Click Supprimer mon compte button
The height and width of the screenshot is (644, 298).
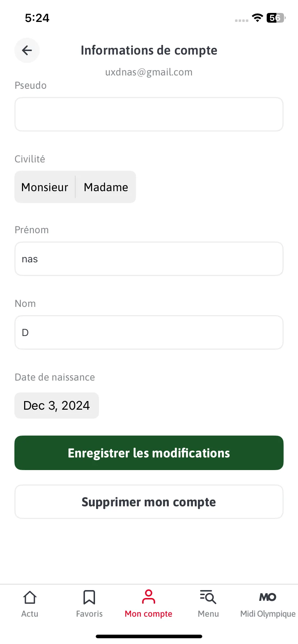[149, 502]
